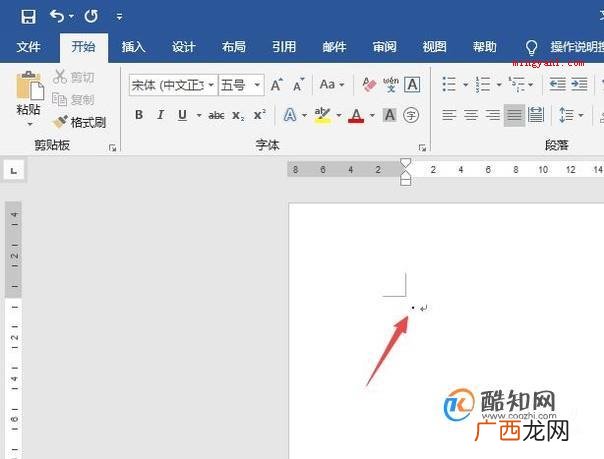Click the first line indent ruler marker
The width and height of the screenshot is (604, 459).
coord(405,163)
